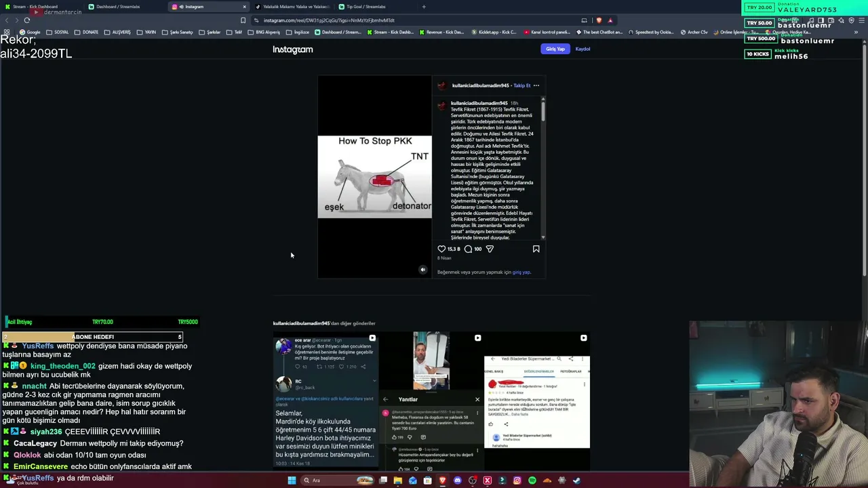Open the Şarkılar bookmarks folder

coord(210,32)
